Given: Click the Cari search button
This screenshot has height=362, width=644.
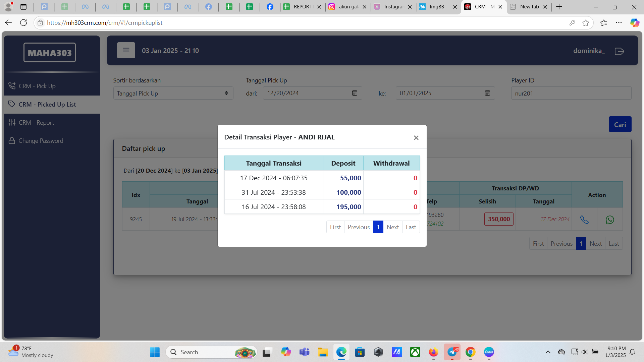Looking at the screenshot, I should tap(620, 124).
